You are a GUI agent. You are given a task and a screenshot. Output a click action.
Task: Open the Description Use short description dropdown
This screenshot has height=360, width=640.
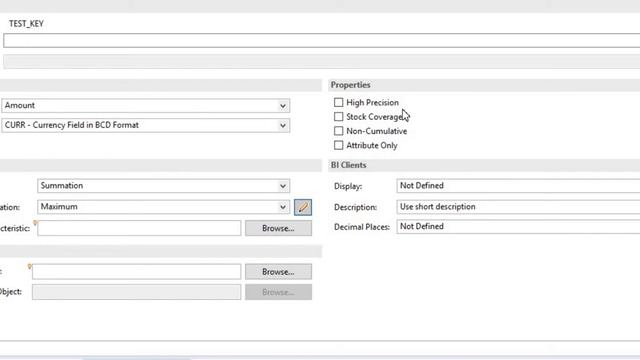[x=518, y=207]
